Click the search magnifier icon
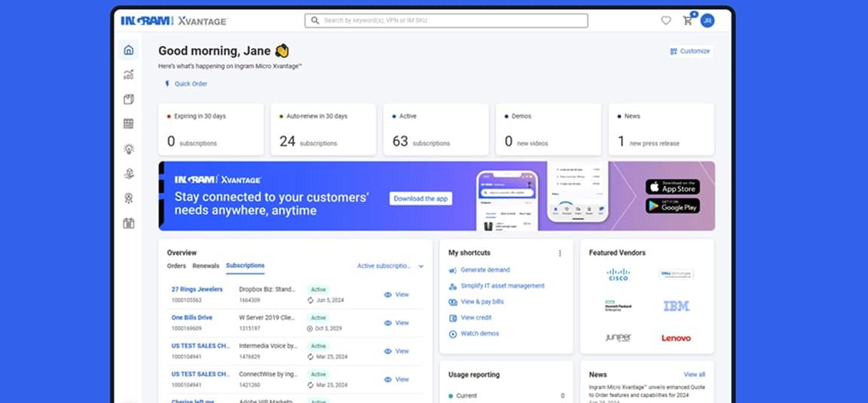This screenshot has width=868, height=403. pos(315,20)
